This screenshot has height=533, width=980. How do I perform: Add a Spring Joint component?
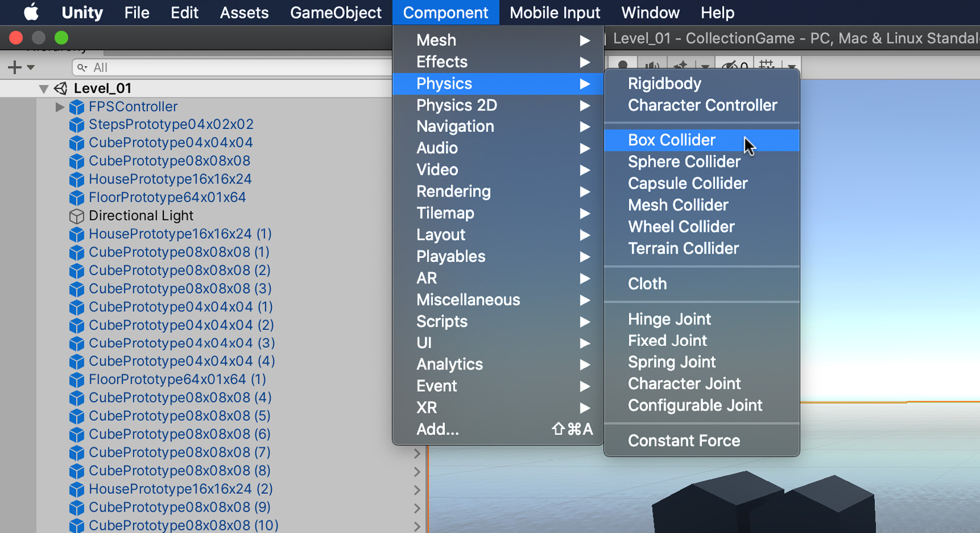701,362
